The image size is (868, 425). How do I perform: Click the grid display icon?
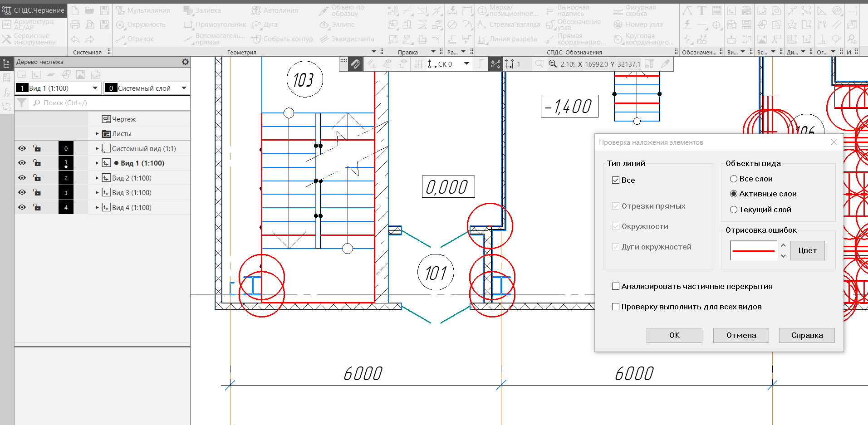419,64
